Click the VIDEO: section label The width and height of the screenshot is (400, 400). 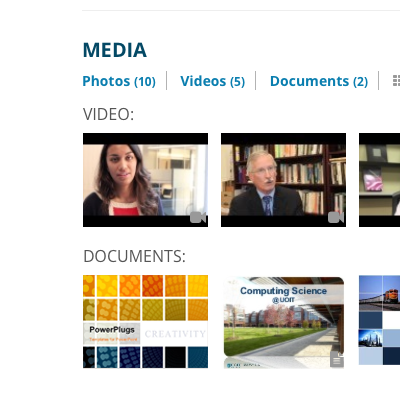coord(108,114)
